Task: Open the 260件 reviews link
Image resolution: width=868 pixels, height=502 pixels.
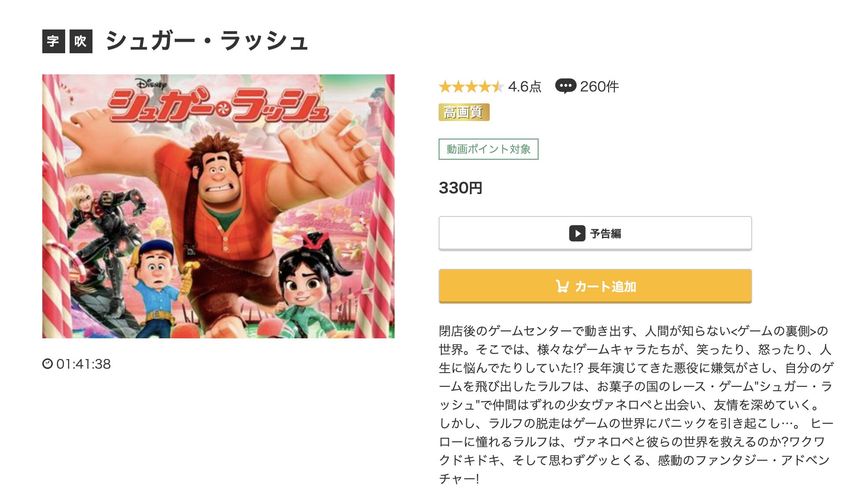Action: click(x=599, y=87)
